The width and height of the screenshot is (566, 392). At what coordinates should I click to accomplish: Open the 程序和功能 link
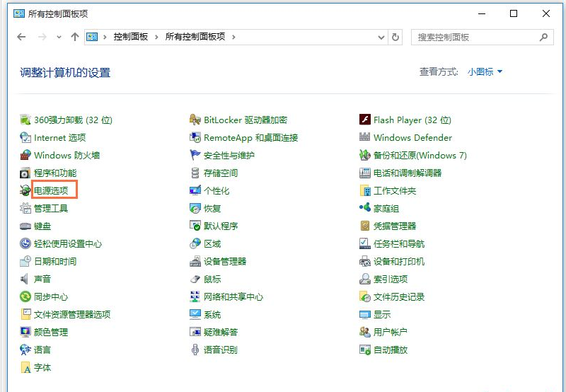click(x=55, y=173)
